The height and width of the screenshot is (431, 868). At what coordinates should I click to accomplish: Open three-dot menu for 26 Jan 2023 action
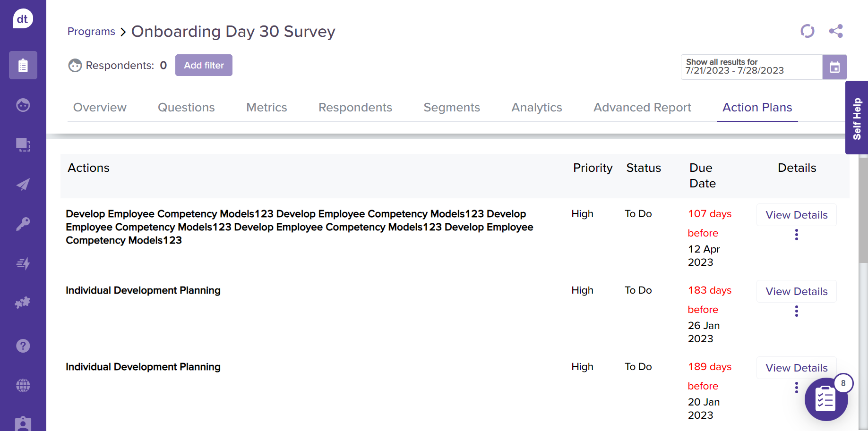tap(796, 311)
